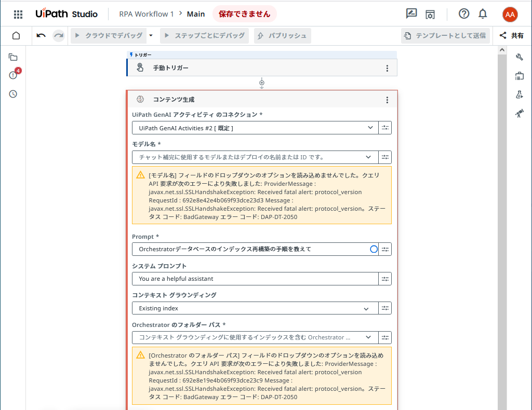Open the wrench properties panel

click(519, 57)
